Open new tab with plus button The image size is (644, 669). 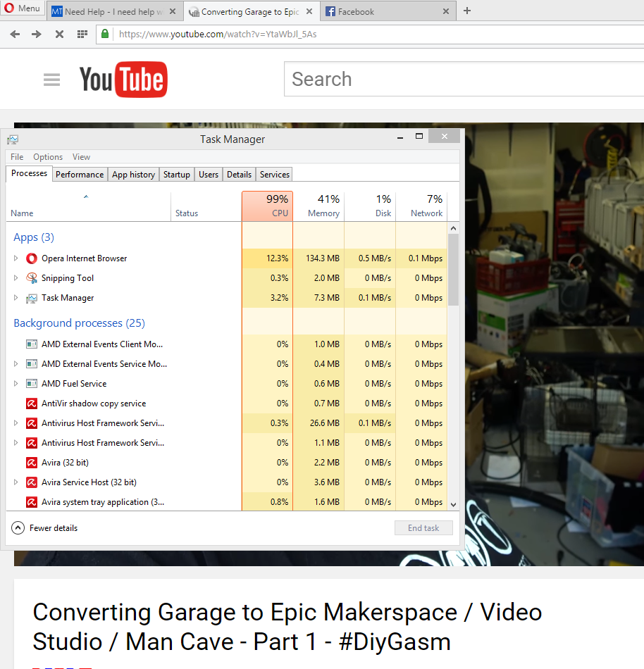[467, 11]
